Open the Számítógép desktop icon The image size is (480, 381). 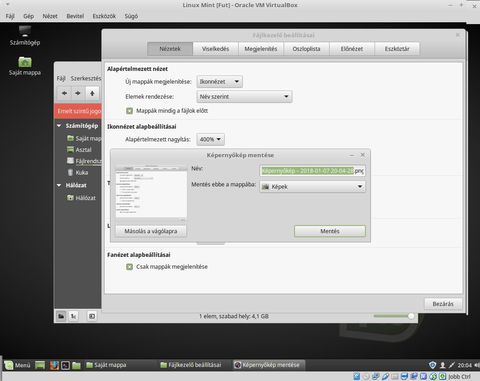(25, 36)
